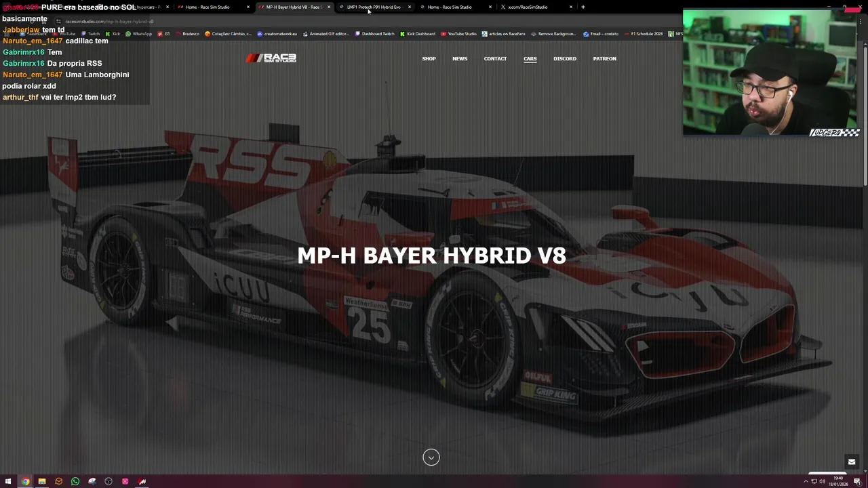
Task: Open the volume control in system tray
Action: point(823,482)
